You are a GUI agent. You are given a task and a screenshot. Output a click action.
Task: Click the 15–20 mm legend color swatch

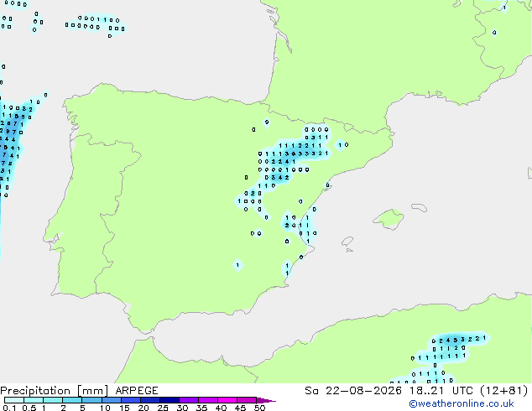tap(130, 400)
